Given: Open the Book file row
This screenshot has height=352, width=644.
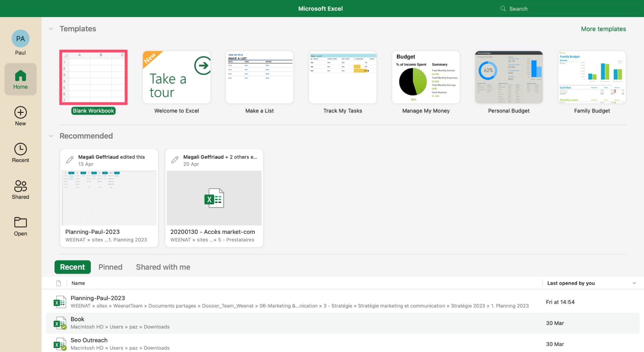Looking at the screenshot, I should (343, 323).
